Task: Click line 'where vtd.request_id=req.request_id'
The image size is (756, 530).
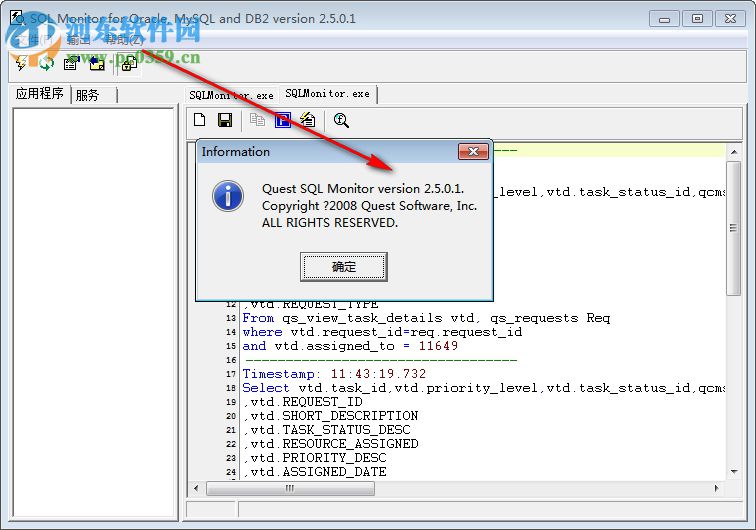Action: pos(382,332)
